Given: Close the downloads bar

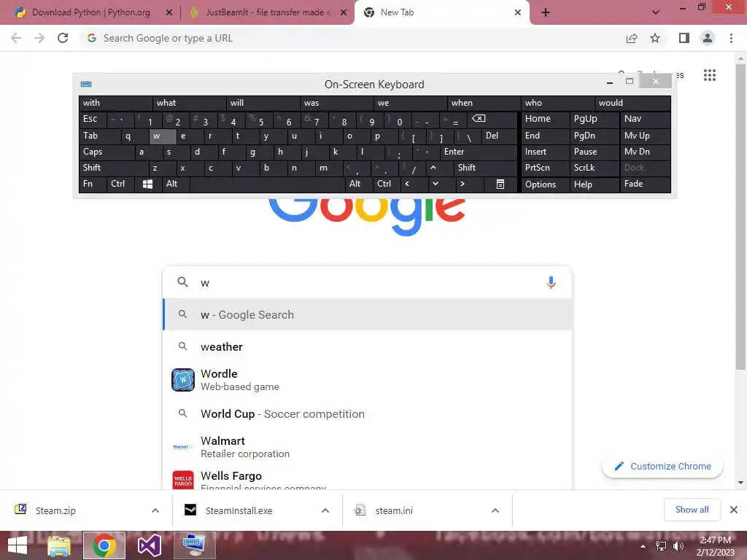Looking at the screenshot, I should tap(734, 510).
